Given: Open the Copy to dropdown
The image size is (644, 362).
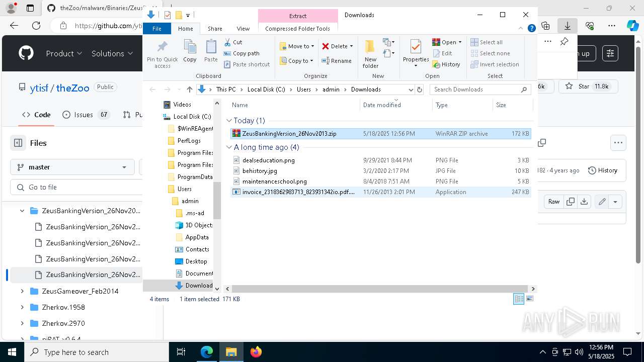Looking at the screenshot, I should click(x=296, y=61).
